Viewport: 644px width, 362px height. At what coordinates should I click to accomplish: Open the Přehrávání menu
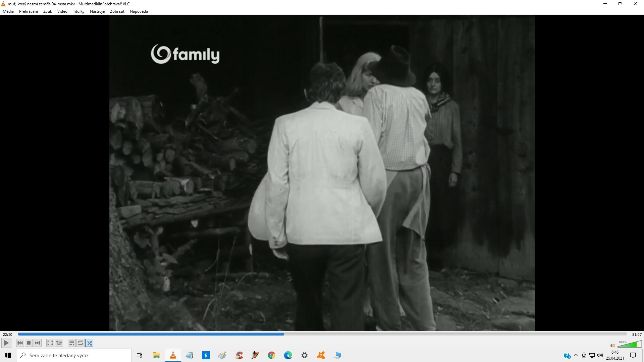[28, 11]
